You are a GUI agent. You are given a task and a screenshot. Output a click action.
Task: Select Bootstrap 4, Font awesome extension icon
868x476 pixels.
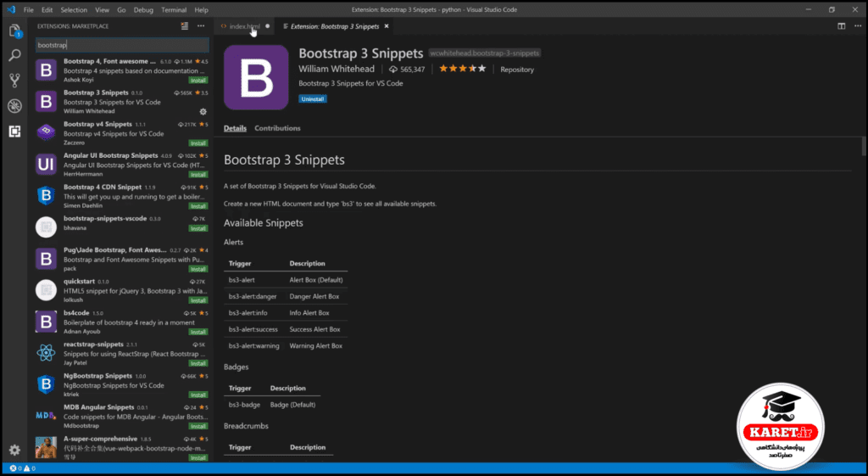click(46, 70)
